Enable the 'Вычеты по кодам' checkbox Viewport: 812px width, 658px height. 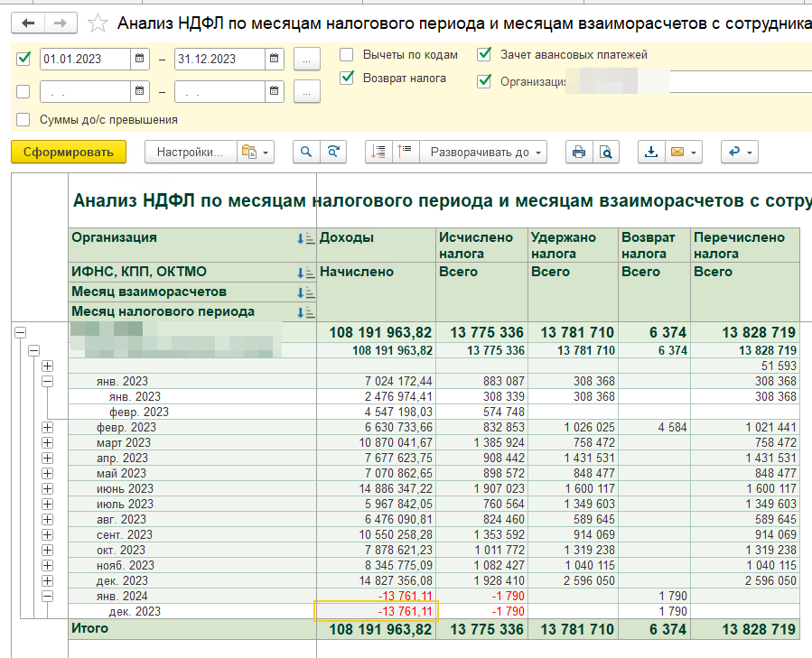[x=347, y=55]
